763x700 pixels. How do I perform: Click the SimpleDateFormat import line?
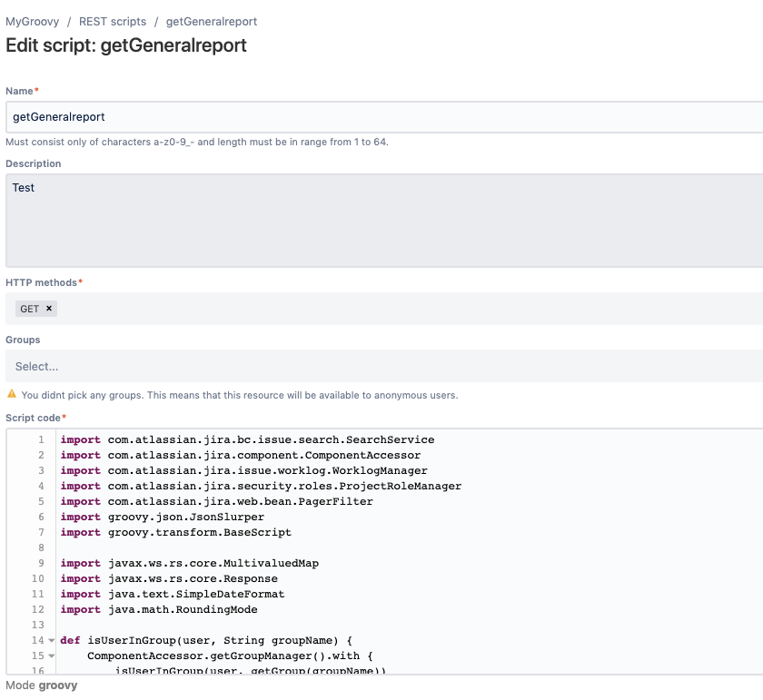point(173,595)
